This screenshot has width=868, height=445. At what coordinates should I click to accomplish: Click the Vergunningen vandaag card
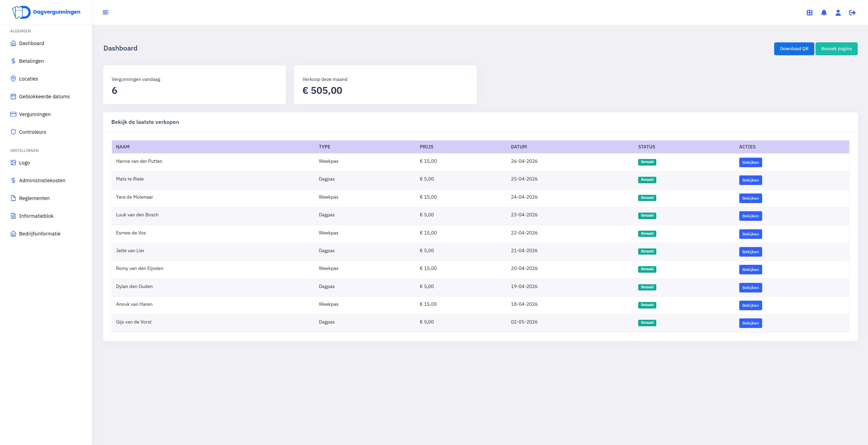tap(194, 85)
